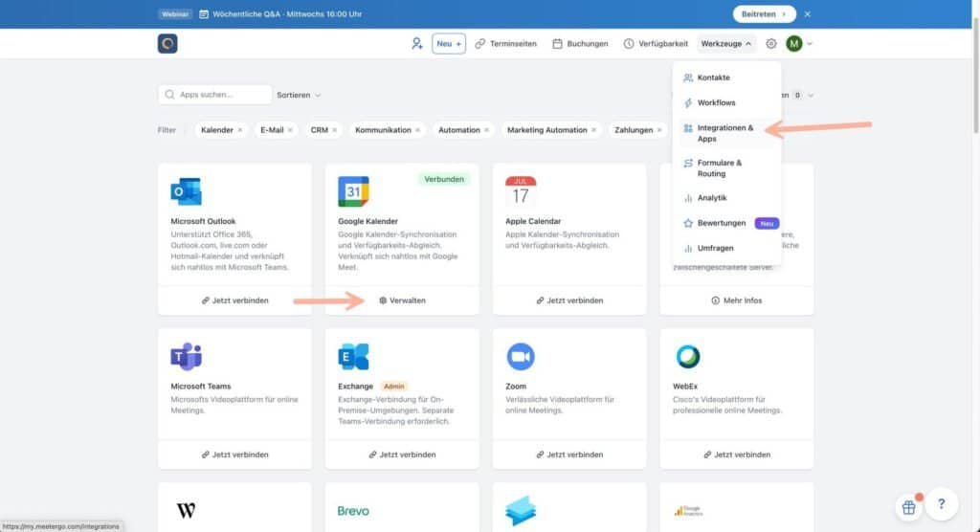Click the blue stacked layers app icon
This screenshot has width=980, height=532.
coord(521,511)
